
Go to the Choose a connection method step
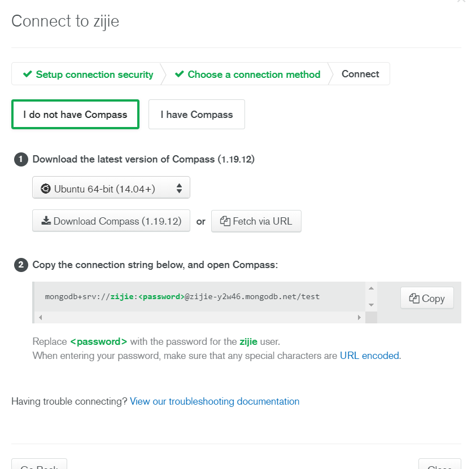click(248, 74)
